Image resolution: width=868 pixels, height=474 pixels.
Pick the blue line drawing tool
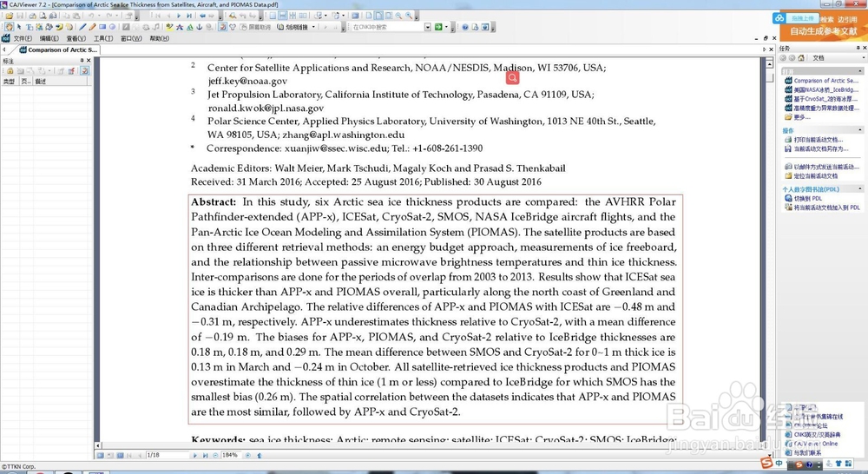tap(82, 27)
